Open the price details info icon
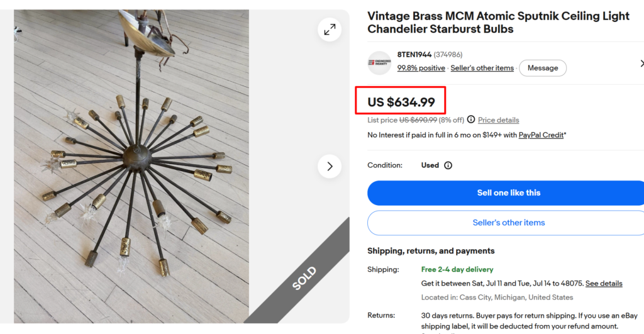This screenshot has height=334, width=644. [x=471, y=120]
